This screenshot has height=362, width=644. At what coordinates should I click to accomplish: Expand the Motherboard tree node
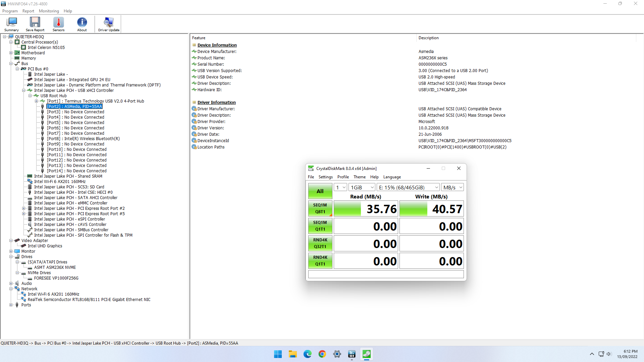[11, 53]
